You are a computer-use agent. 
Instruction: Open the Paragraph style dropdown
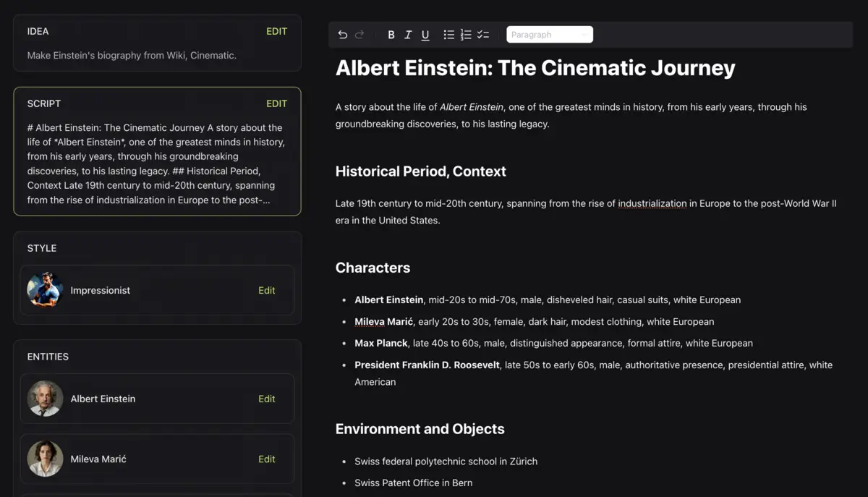tap(549, 35)
